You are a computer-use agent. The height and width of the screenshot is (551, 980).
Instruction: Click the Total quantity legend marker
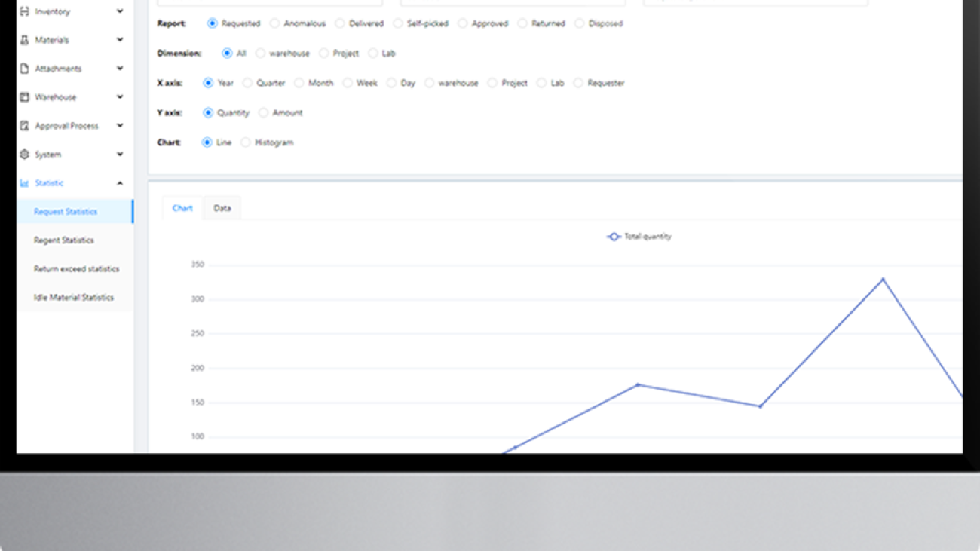(x=614, y=237)
